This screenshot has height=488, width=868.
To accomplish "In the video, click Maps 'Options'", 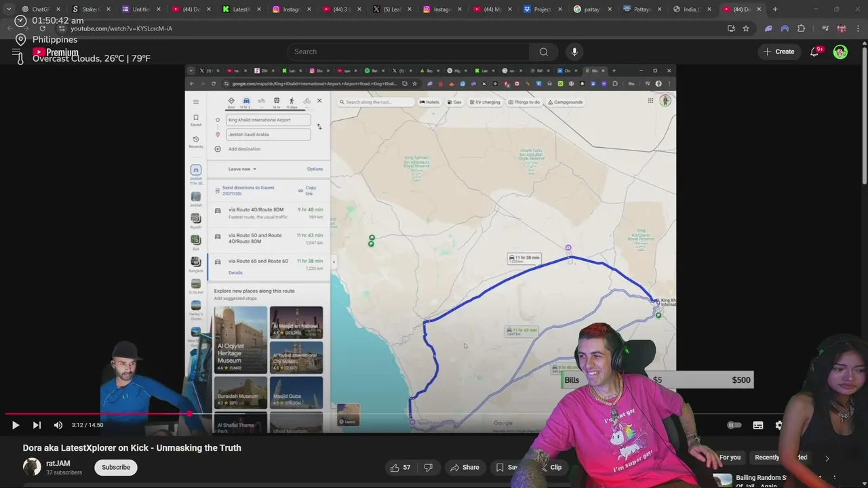I will point(315,169).
